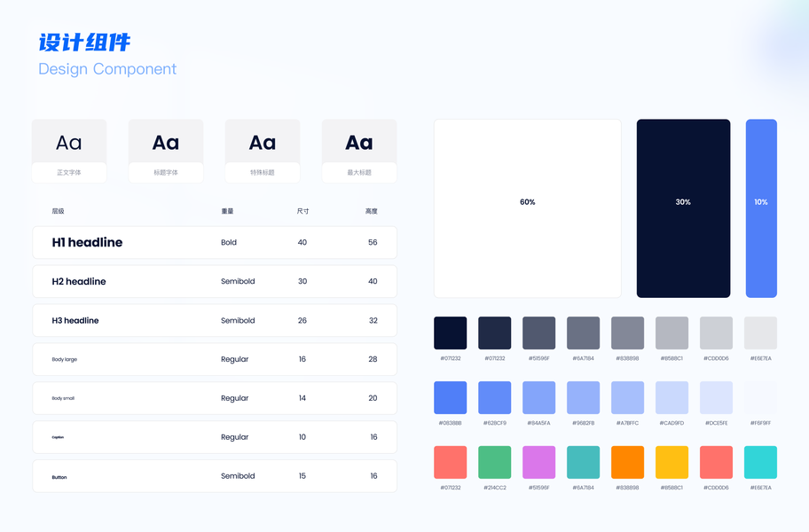Select the slate grey swatch labeled #51596F

tap(538, 333)
